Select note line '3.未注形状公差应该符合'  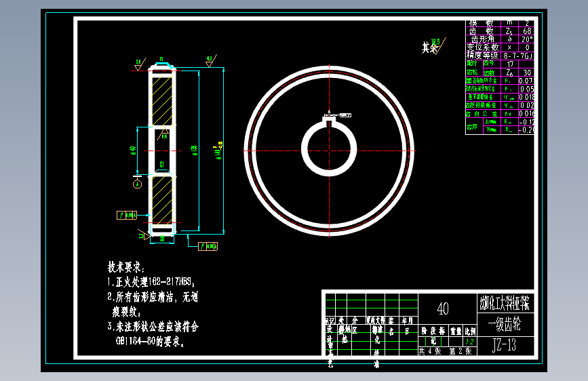[153, 327]
